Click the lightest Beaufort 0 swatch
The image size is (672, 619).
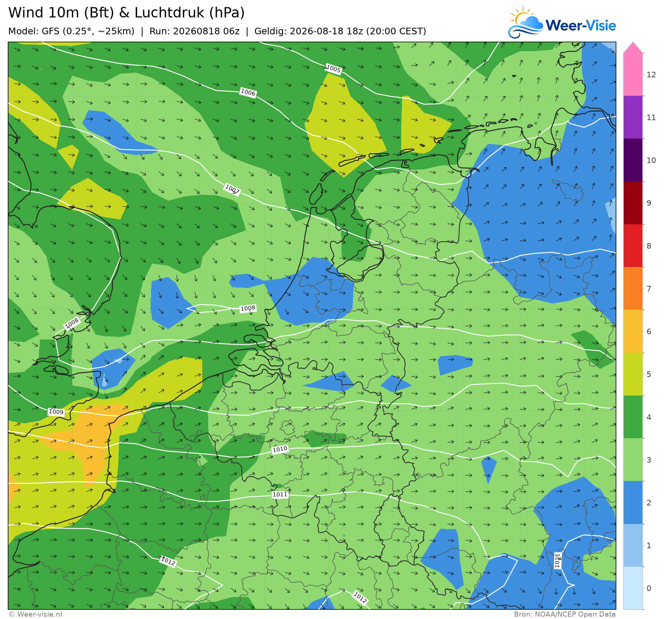coord(633,588)
